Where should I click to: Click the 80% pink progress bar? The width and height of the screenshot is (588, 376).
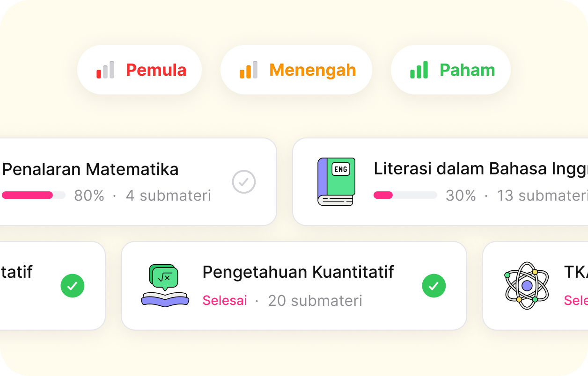(34, 195)
